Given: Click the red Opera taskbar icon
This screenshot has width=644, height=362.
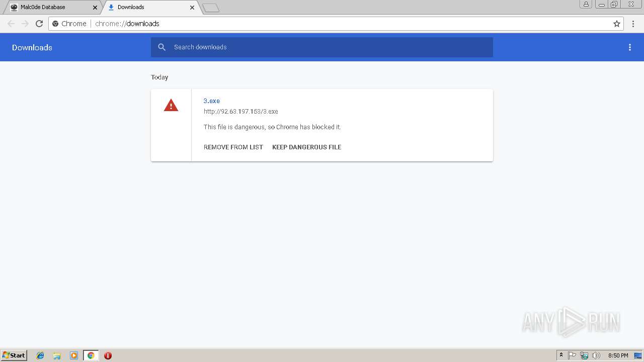Looking at the screenshot, I should coord(108,355).
